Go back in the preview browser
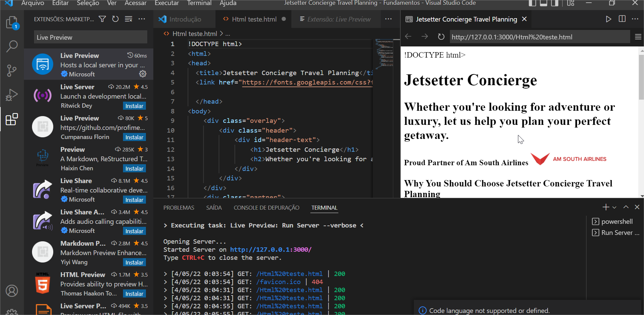The height and width of the screenshot is (315, 644). 408,36
